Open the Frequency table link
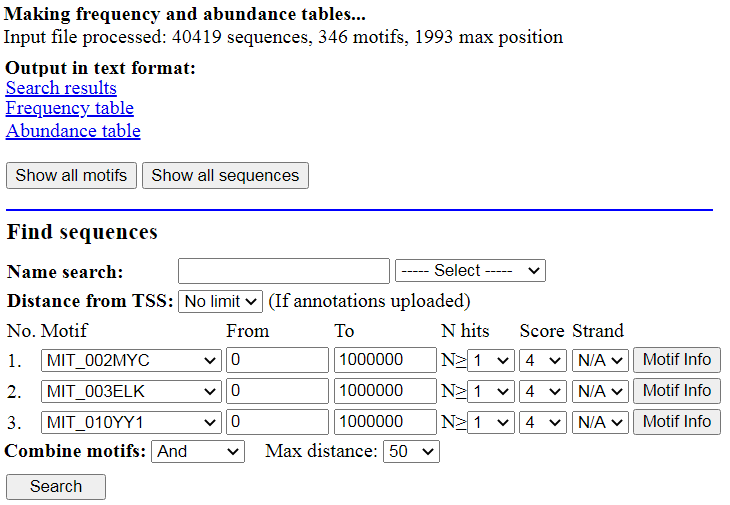Screen dimensions: 730x505 pos(70,108)
